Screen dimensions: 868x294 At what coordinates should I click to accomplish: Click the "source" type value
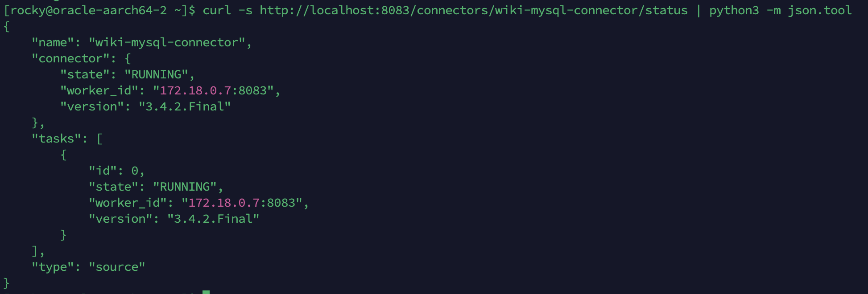117,267
